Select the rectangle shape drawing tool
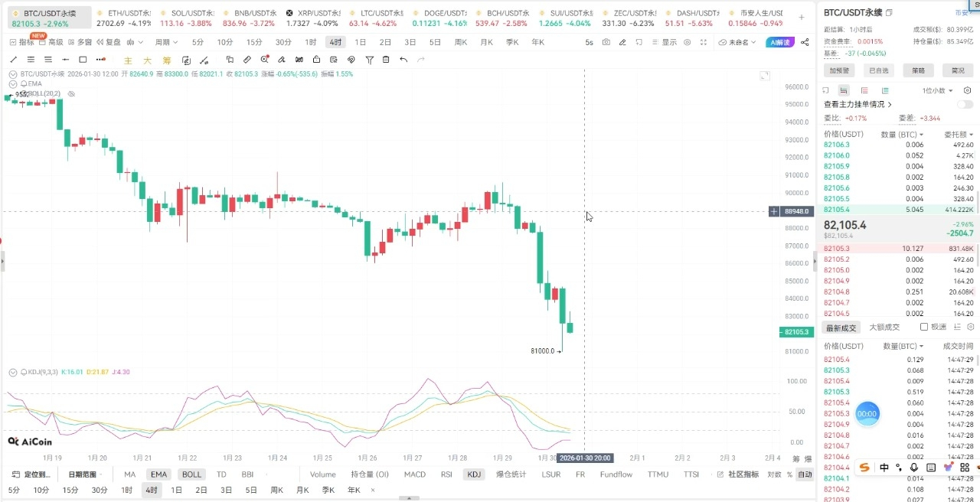This screenshot has width=980, height=502. [83, 60]
